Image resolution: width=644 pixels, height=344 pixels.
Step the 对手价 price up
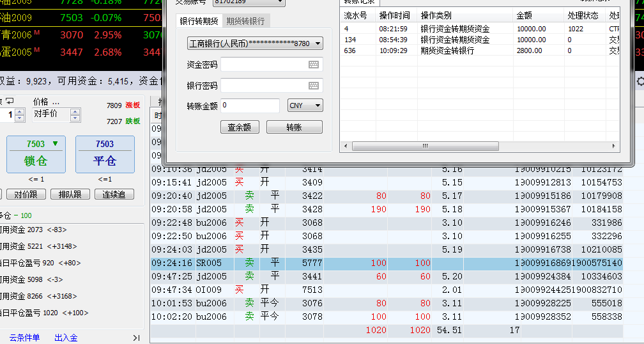pyautogui.click(x=75, y=111)
